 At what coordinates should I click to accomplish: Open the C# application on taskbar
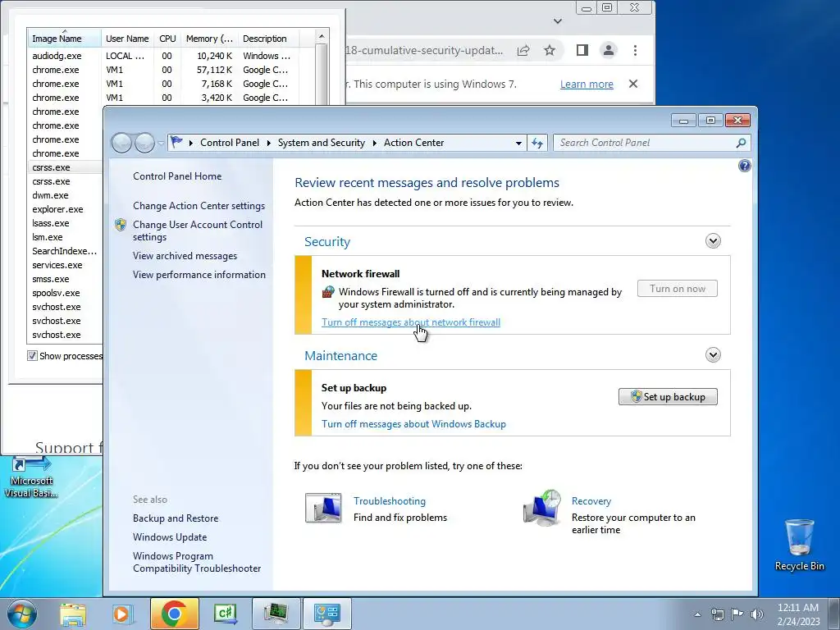(225, 614)
